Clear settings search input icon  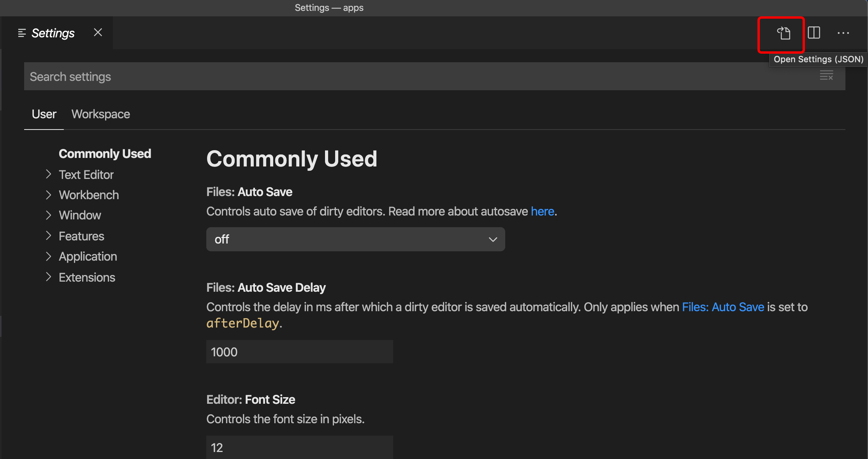(826, 75)
